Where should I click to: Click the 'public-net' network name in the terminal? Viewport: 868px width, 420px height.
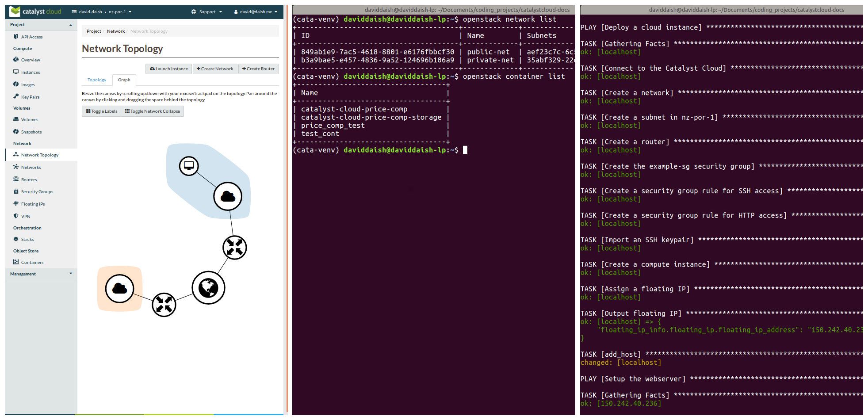pyautogui.click(x=489, y=52)
